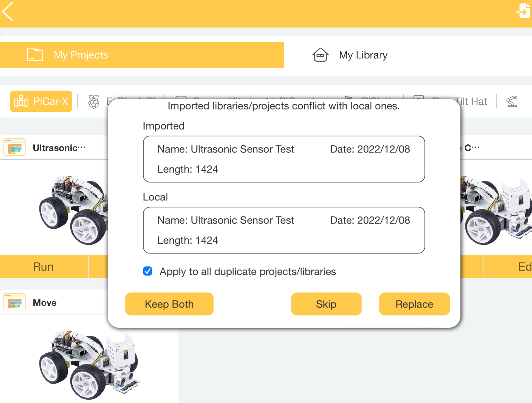Tap the Imported Ultrasonic Sensor Test box

pyautogui.click(x=284, y=159)
